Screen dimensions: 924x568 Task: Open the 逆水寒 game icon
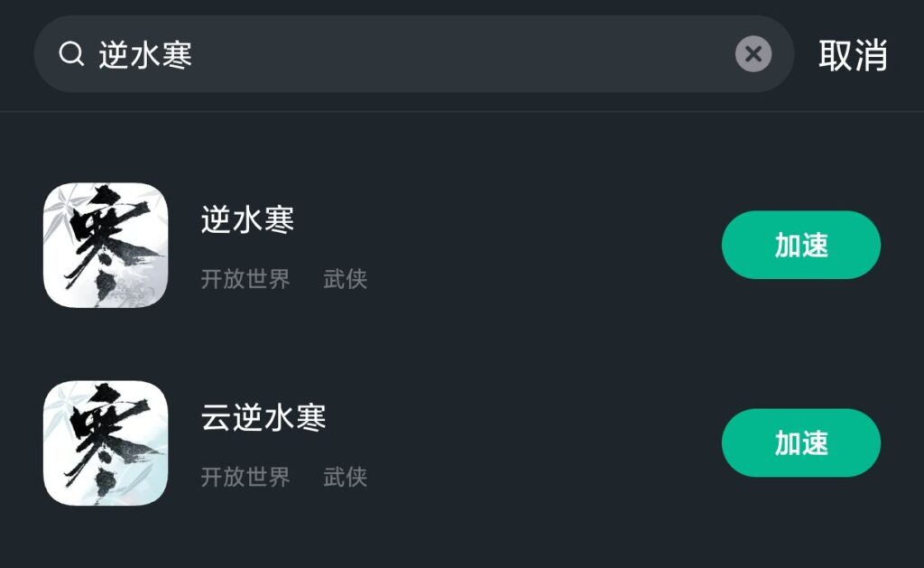106,245
